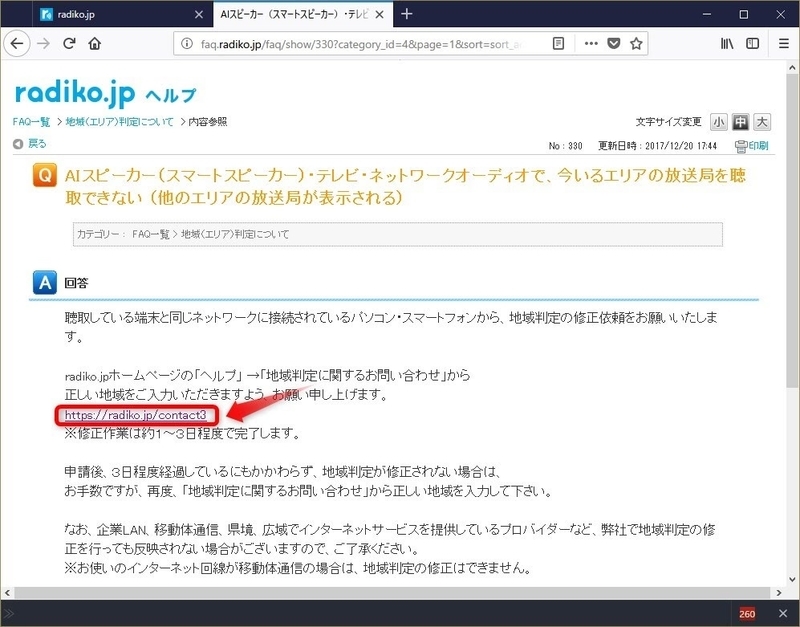
Task: Minimize the browser window
Action: click(707, 14)
